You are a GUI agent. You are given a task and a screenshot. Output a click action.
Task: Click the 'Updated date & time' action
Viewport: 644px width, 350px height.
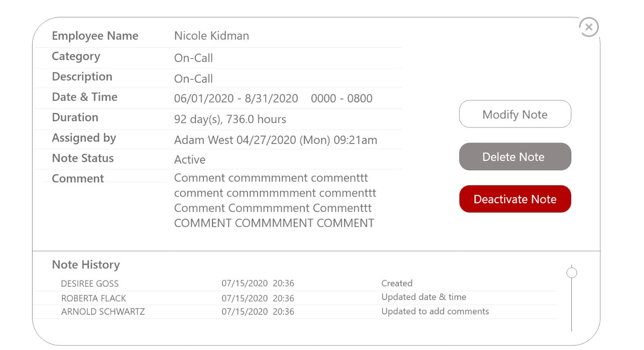(x=423, y=297)
